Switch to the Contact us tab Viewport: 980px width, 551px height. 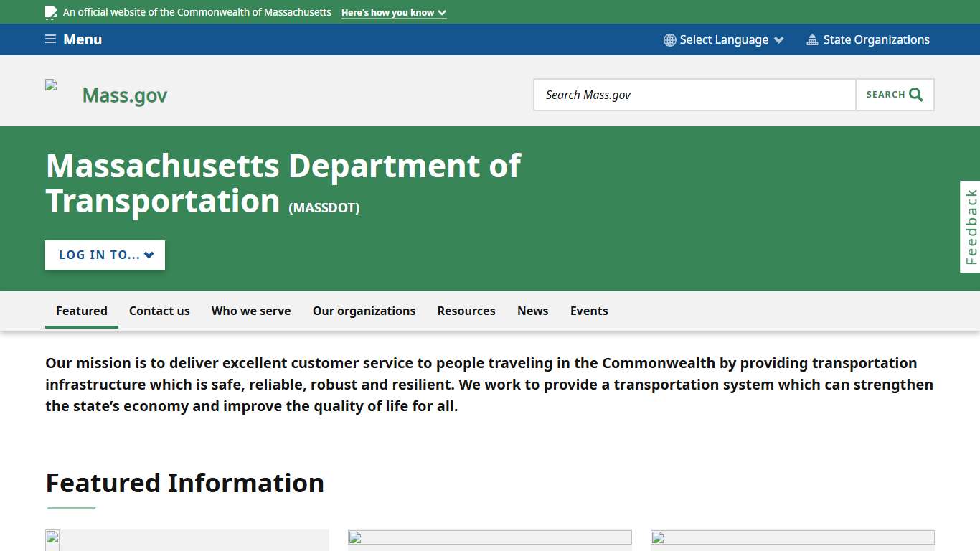pyautogui.click(x=159, y=311)
